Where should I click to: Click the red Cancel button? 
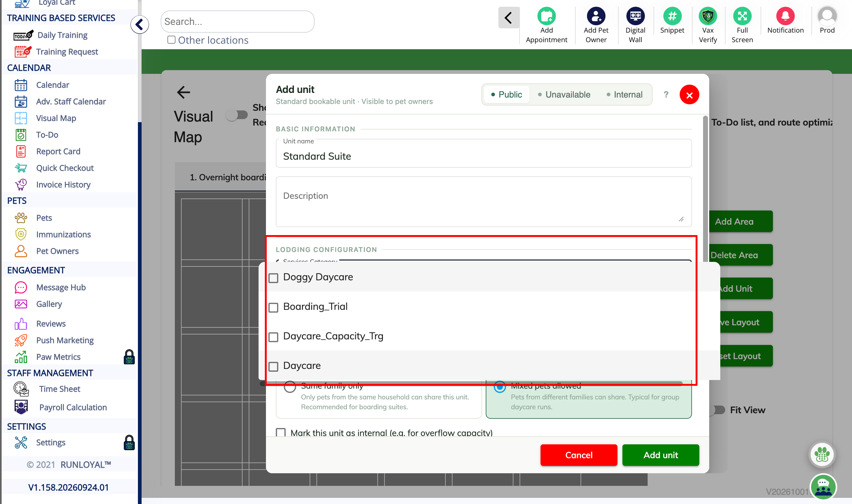(x=579, y=455)
